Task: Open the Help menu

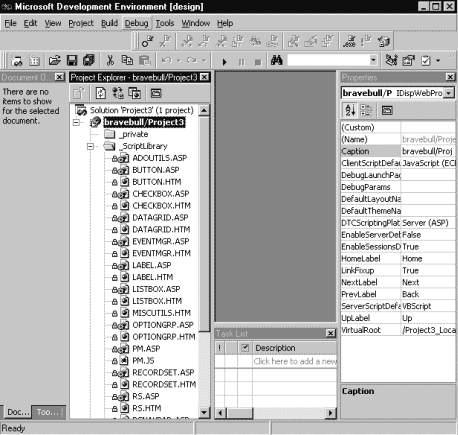Action: [x=225, y=23]
